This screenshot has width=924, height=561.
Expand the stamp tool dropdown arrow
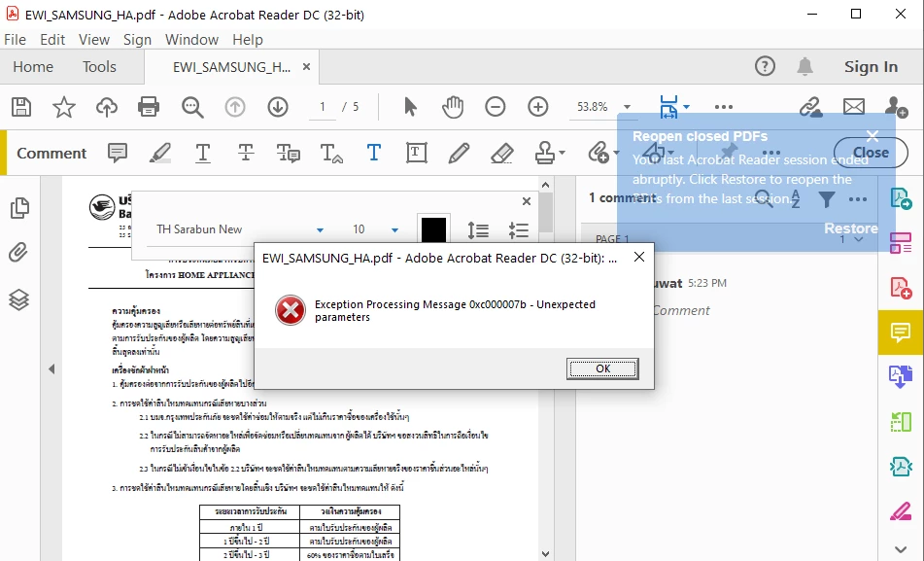point(563,153)
